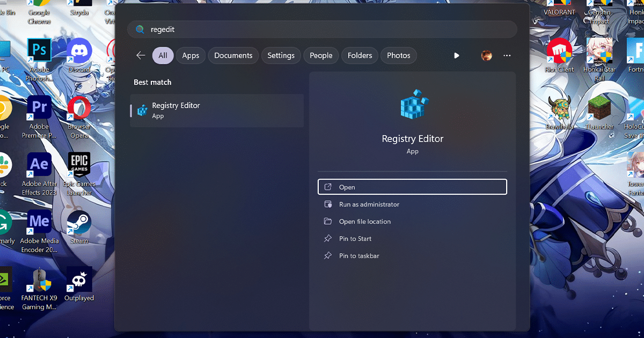
Task: Click the search box containing regedit
Action: pyautogui.click(x=322, y=30)
